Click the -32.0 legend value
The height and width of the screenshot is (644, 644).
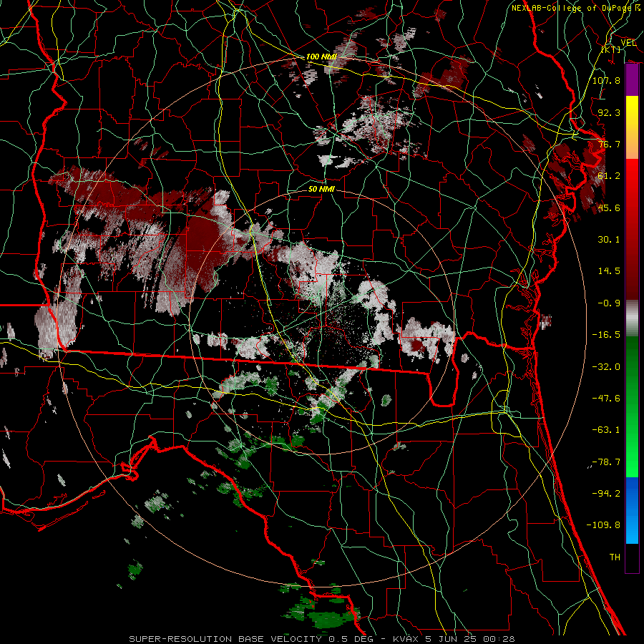pos(606,367)
